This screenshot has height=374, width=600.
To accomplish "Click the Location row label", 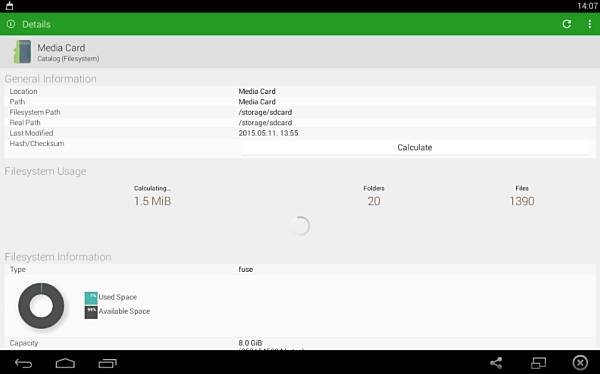I will [23, 91].
